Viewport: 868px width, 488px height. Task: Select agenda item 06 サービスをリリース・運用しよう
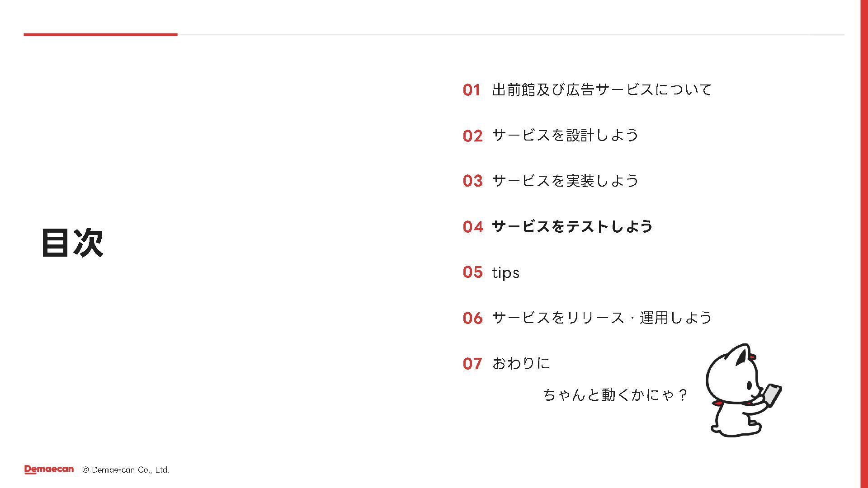587,318
